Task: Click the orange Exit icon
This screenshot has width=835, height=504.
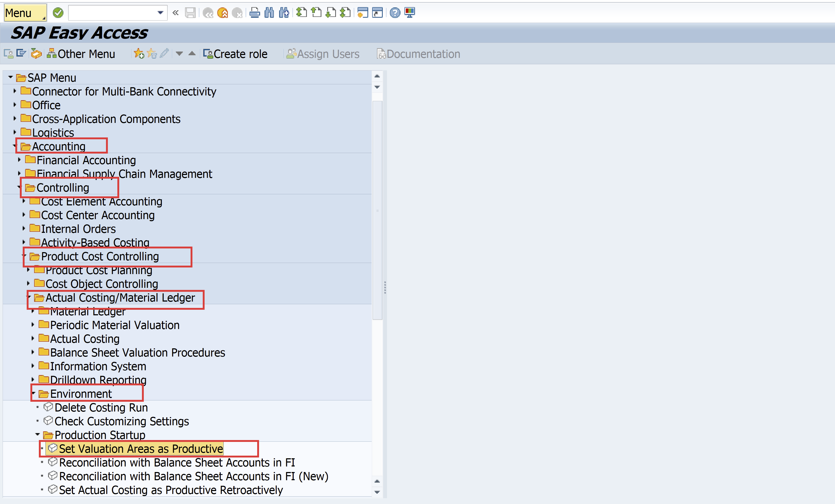Action: 223,13
